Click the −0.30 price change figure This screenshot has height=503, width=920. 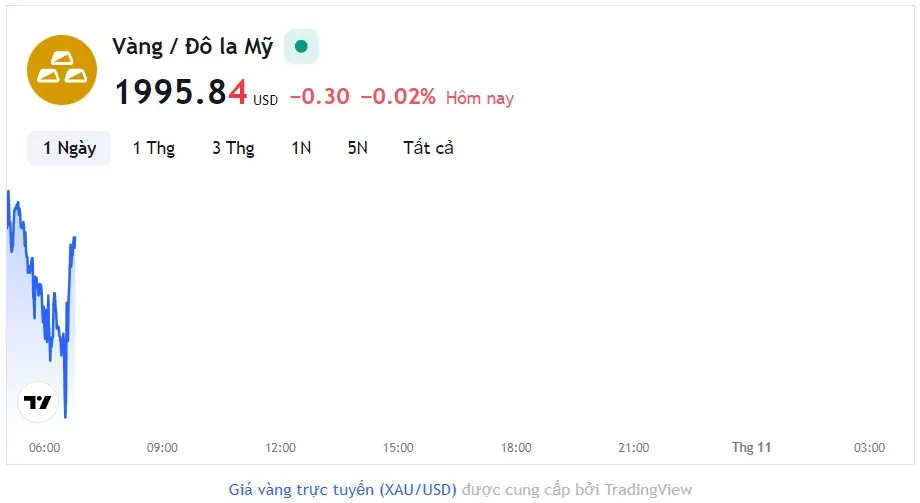point(319,97)
